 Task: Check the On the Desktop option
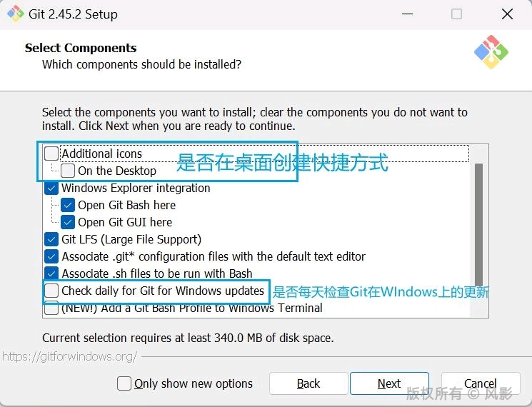tap(69, 171)
